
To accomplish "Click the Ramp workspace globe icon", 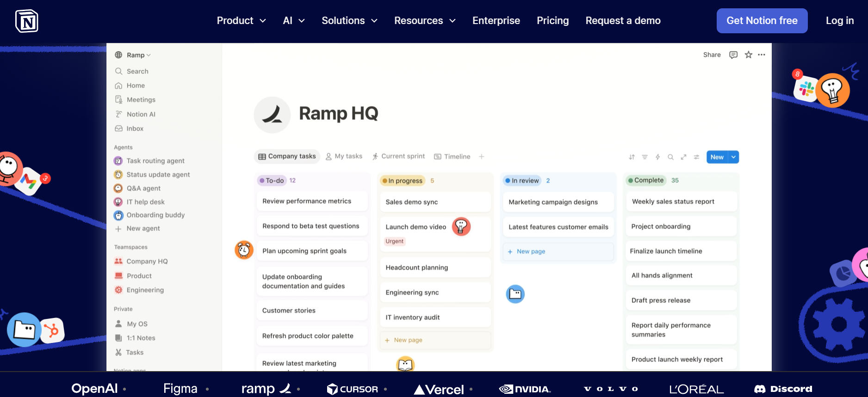I will tap(118, 55).
